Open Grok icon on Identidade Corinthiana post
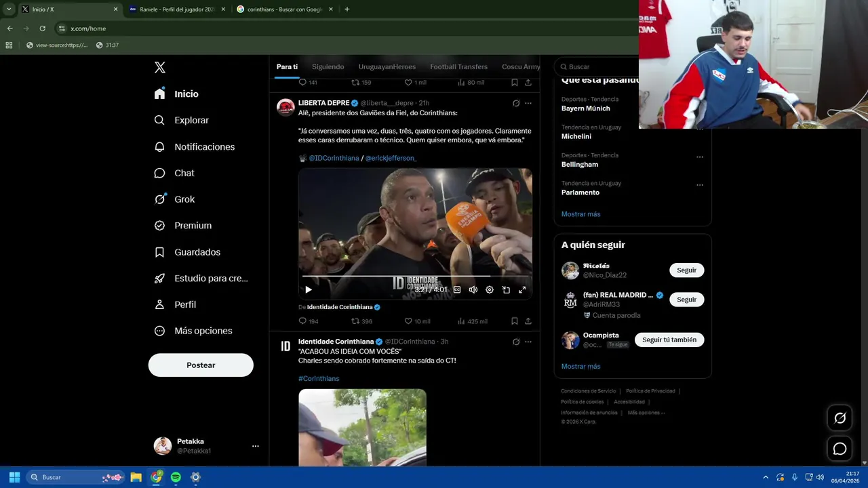The width and height of the screenshot is (868, 488). click(516, 342)
